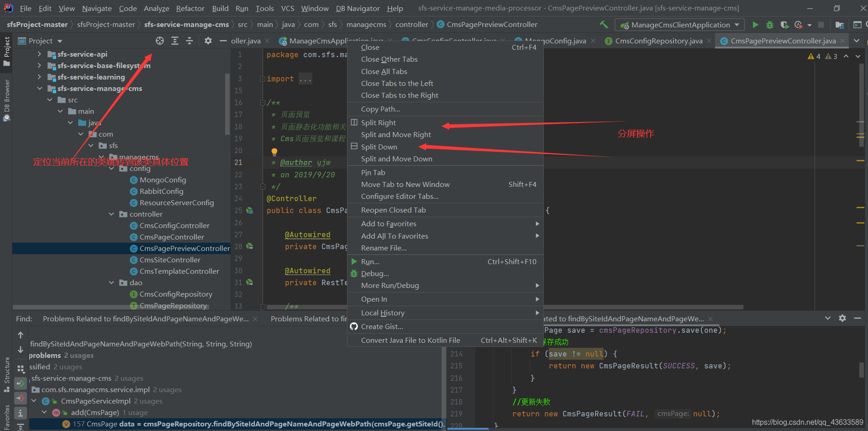Hide the Find tool window
This screenshot has width=868, height=431.
tap(857, 318)
